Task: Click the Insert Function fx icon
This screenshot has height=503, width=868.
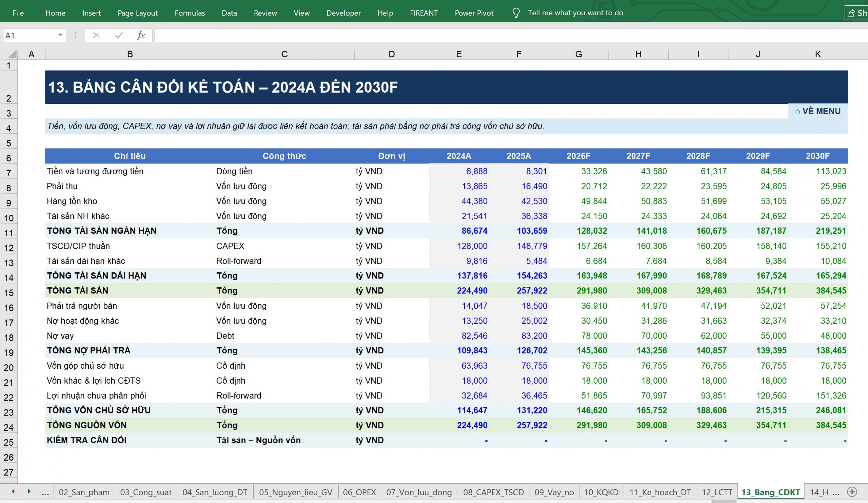Action: point(141,35)
